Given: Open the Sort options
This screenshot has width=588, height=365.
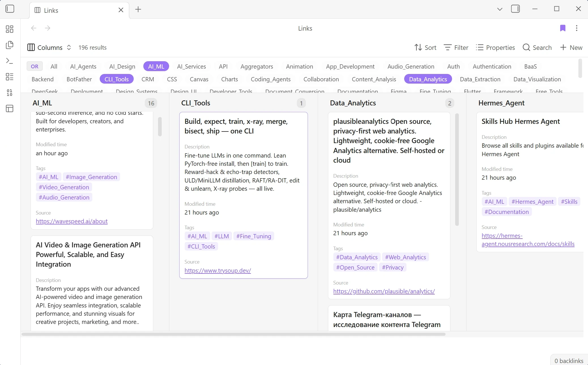Looking at the screenshot, I should coord(425,48).
